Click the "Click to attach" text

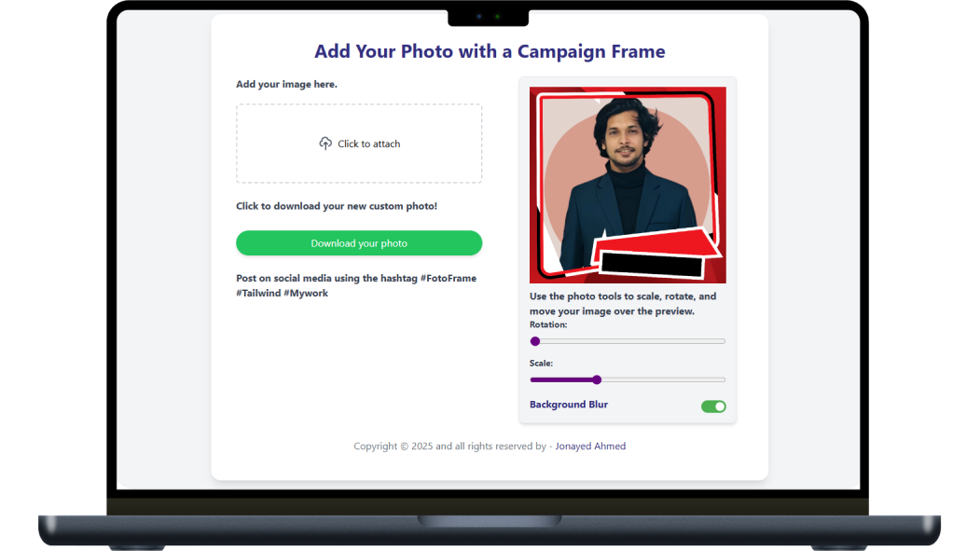(369, 144)
